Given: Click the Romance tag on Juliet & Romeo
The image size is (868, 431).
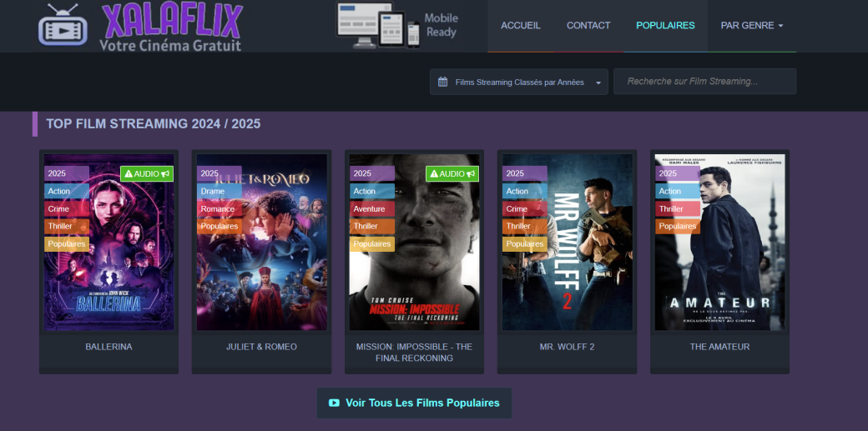Looking at the screenshot, I should tap(220, 208).
